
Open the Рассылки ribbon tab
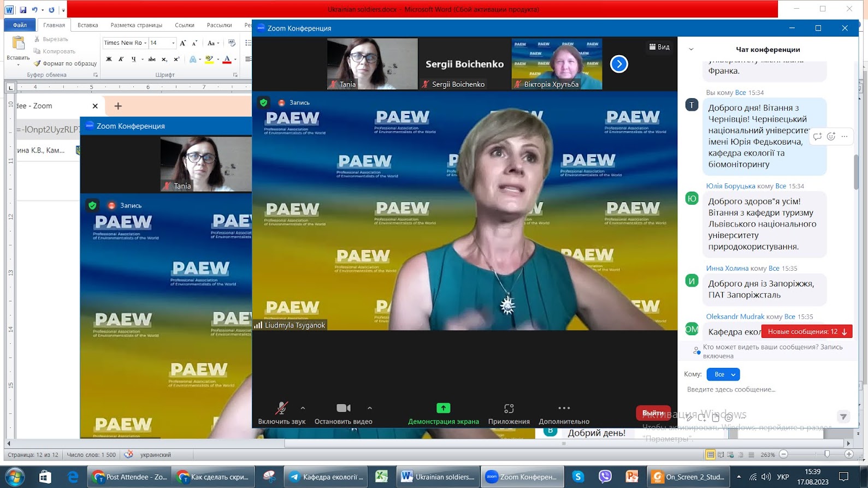coord(220,25)
